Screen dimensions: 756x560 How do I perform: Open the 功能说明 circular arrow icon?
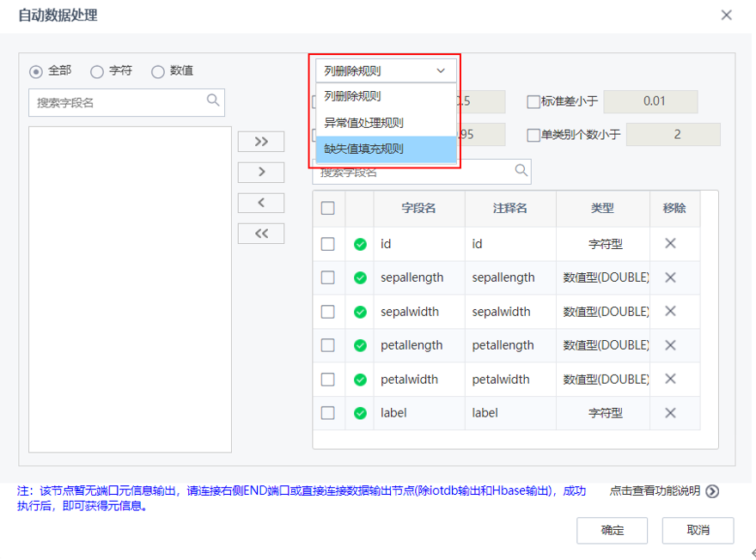(712, 490)
